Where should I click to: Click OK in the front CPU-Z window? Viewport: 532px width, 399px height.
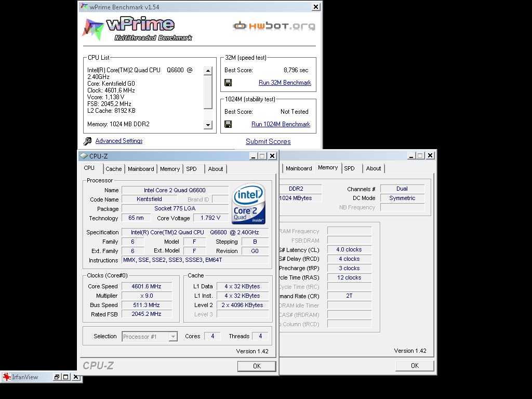click(x=257, y=366)
